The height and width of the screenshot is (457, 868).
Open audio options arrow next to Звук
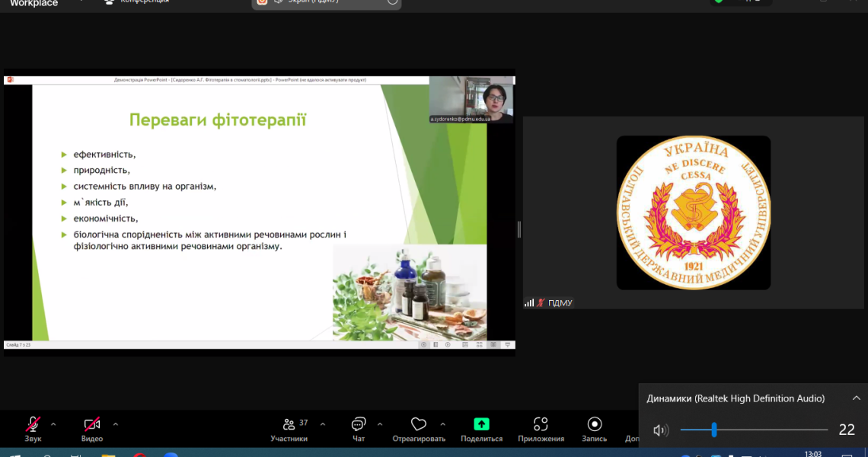tap(53, 425)
